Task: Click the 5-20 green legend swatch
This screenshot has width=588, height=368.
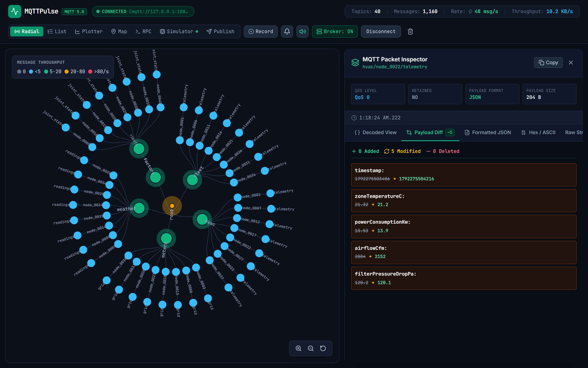Action: [x=46, y=72]
